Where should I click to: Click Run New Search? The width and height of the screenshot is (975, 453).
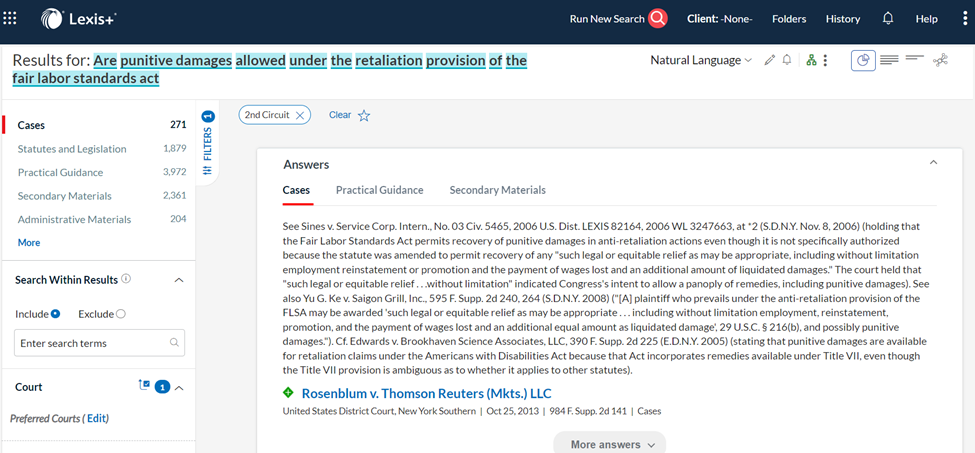pyautogui.click(x=607, y=19)
